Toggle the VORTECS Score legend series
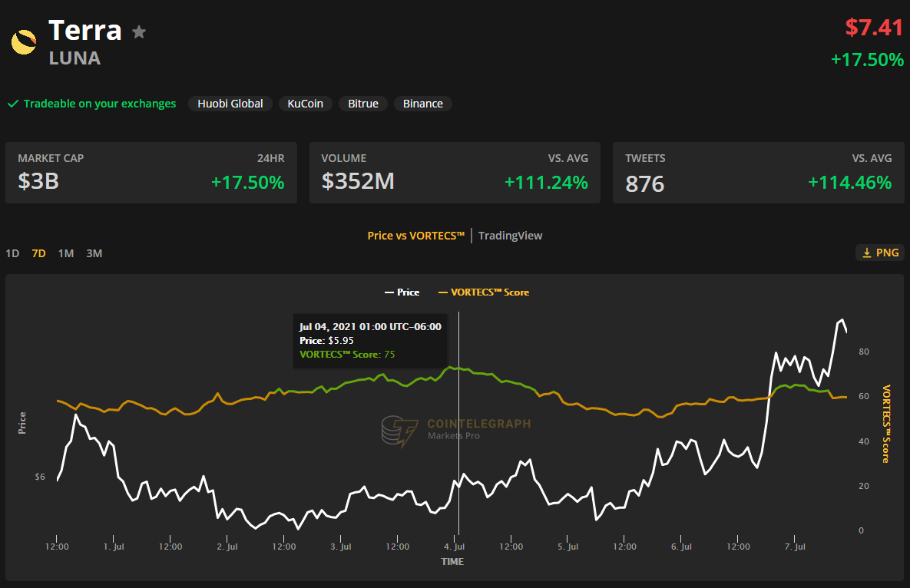The height and width of the screenshot is (588, 910). [x=483, y=292]
